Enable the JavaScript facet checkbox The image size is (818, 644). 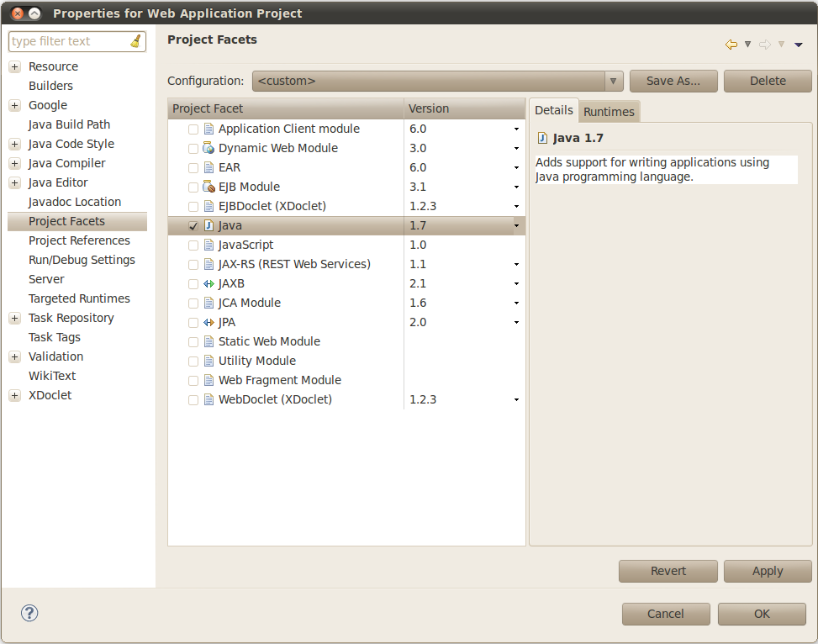(x=193, y=245)
